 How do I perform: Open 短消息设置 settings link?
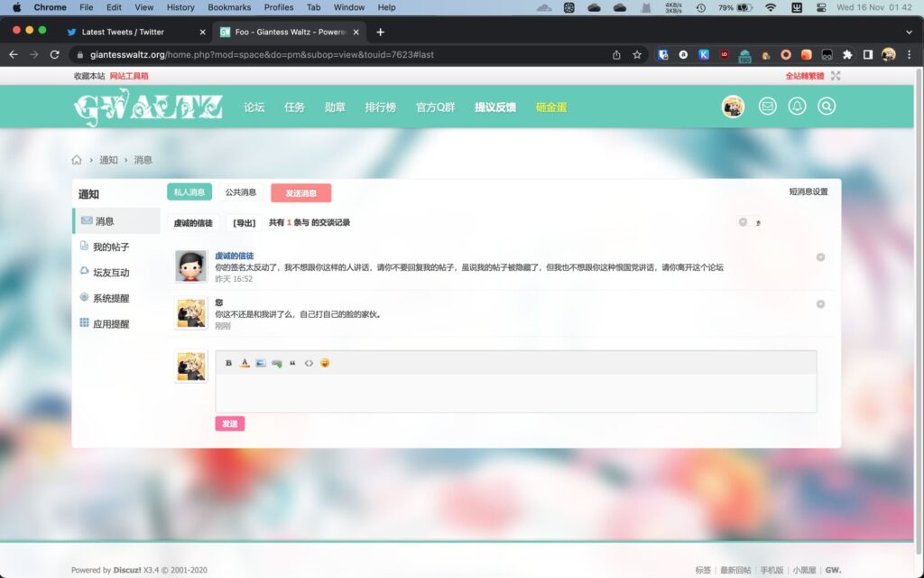(x=808, y=191)
